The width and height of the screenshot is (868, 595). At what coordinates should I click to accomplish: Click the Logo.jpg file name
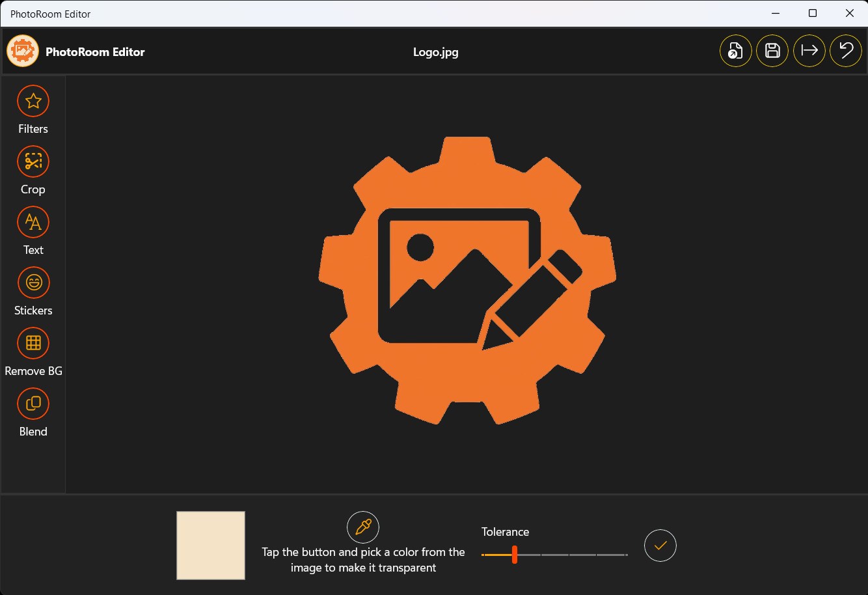coord(436,52)
